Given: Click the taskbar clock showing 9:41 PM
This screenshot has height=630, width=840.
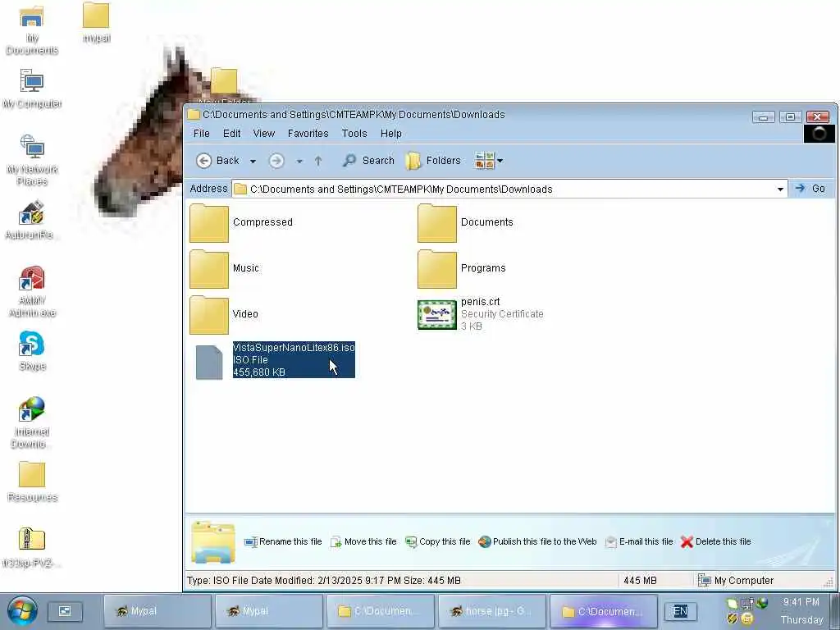Looking at the screenshot, I should pyautogui.click(x=801, y=603).
